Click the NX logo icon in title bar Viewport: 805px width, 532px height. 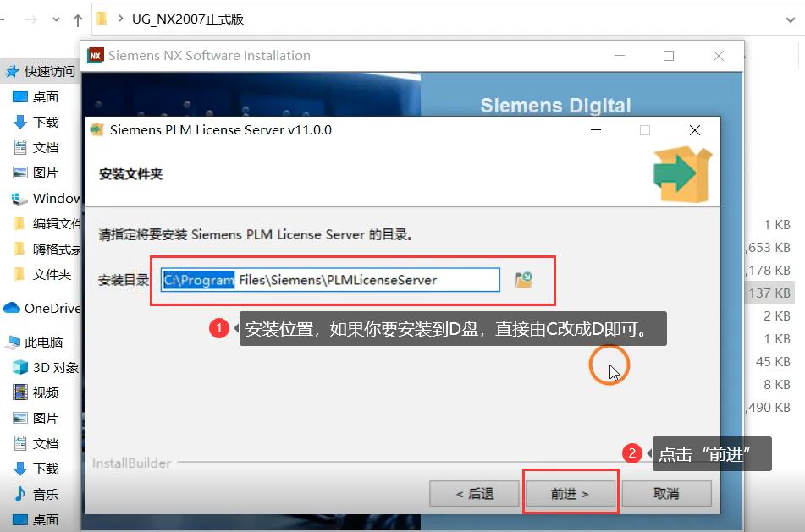click(x=96, y=55)
